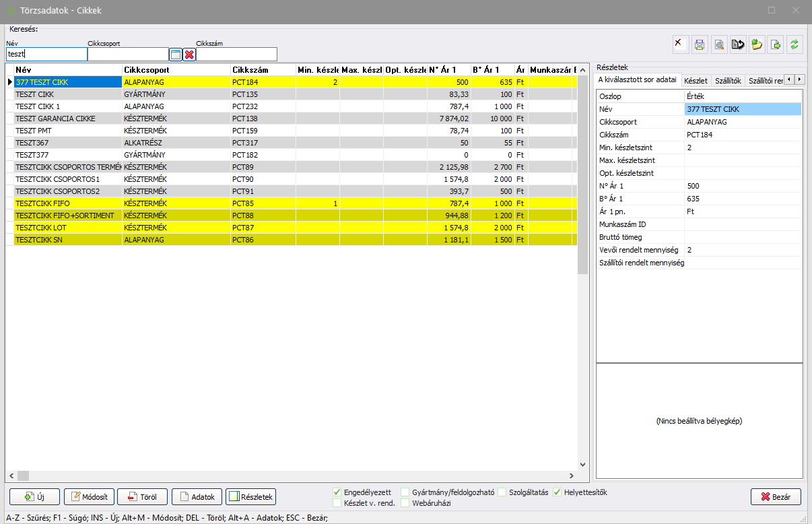Tick the Webáruházi checkbox
Screen dimensions: 812x524
(x=405, y=502)
